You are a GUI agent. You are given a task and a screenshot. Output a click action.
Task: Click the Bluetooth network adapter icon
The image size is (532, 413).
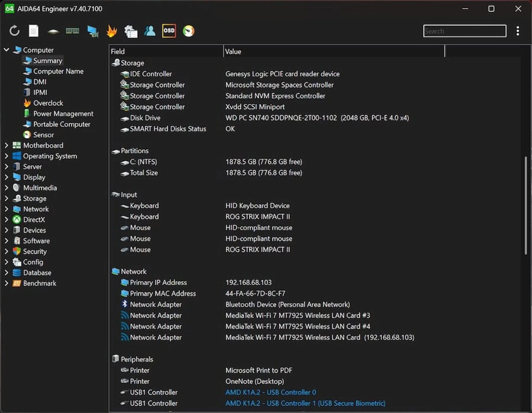coord(125,304)
